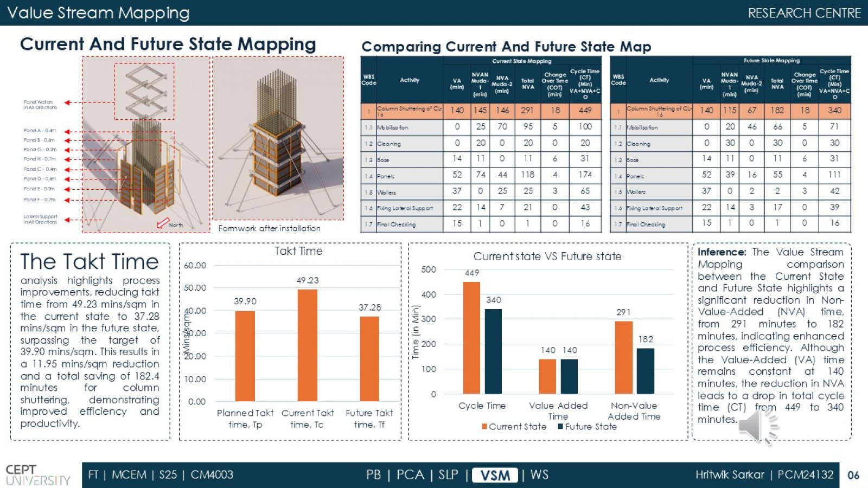
Task: Click the orange Cycle Time bar labeled 449
Action: [471, 338]
